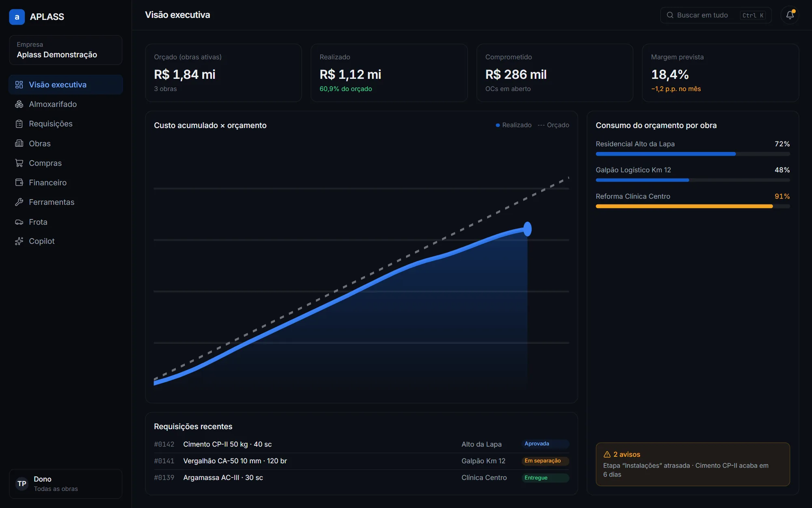Viewport: 812px width, 508px height.
Task: Click the Copilot sparkles icon
Action: tap(19, 241)
